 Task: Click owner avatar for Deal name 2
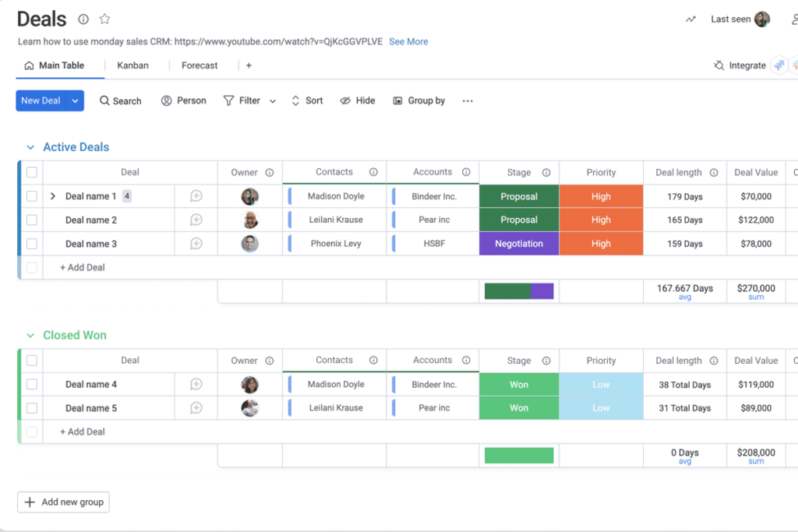click(x=250, y=220)
